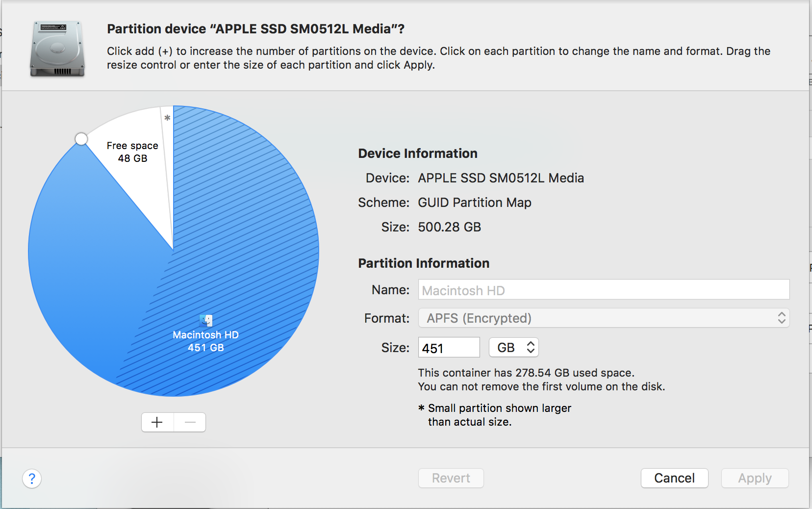This screenshot has height=509, width=812.
Task: Open the Format APFS (Encrypted) dropdown
Action: [604, 318]
